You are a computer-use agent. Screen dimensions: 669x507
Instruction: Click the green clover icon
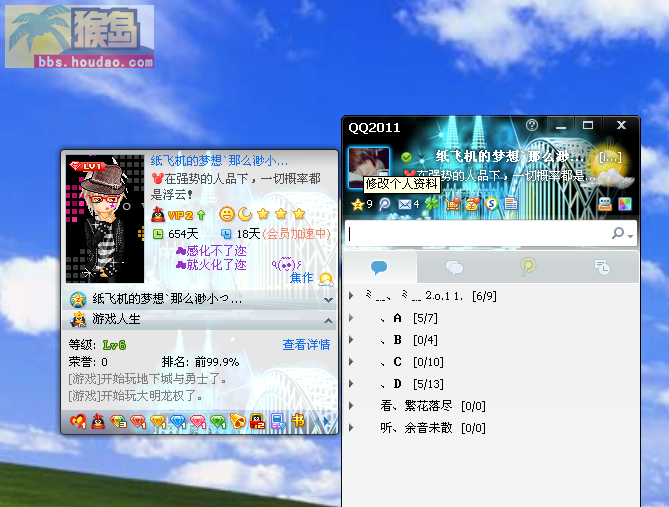(431, 204)
